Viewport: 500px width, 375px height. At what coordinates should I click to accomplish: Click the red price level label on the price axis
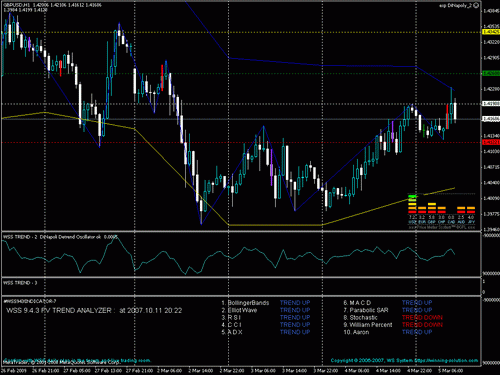[x=491, y=142]
